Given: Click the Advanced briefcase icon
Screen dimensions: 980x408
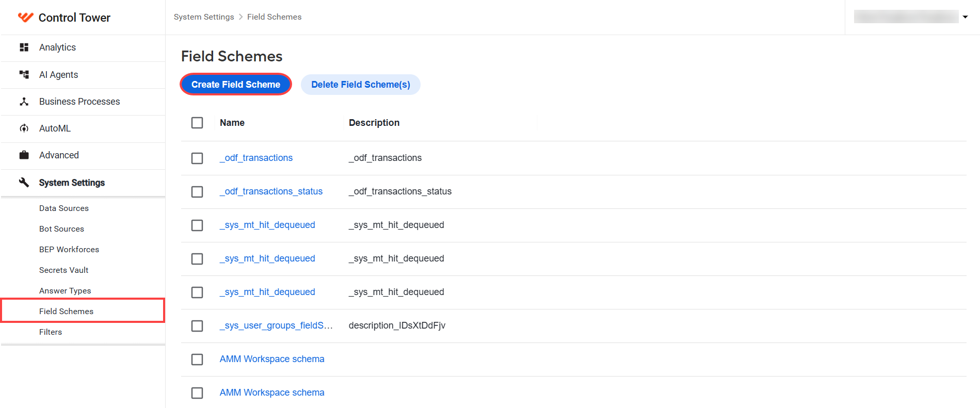Looking at the screenshot, I should (x=24, y=155).
